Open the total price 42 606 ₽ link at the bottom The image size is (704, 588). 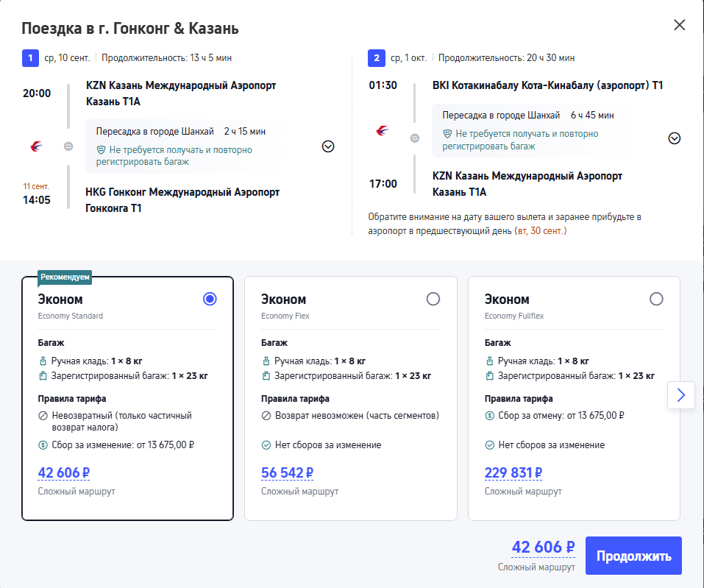[x=544, y=547]
